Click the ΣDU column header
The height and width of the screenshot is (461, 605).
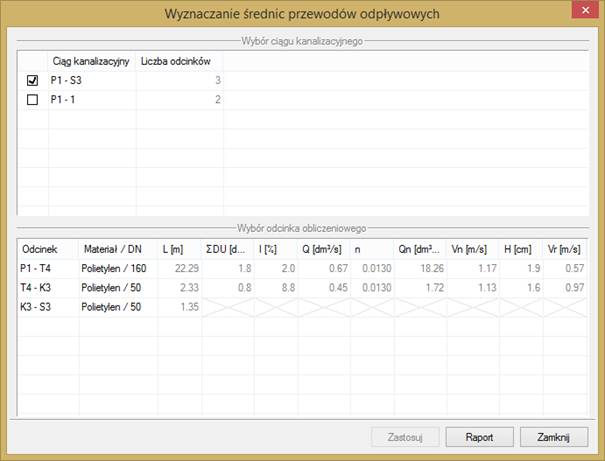(x=228, y=249)
